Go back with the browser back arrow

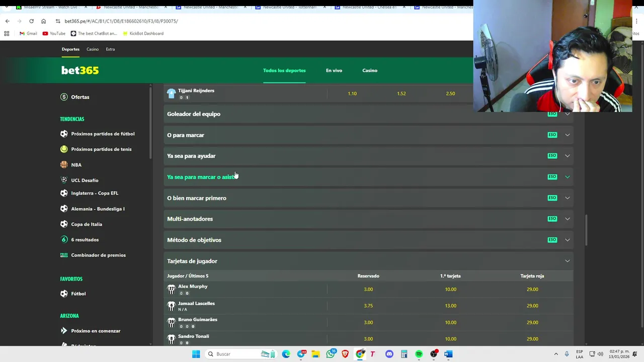[7, 21]
